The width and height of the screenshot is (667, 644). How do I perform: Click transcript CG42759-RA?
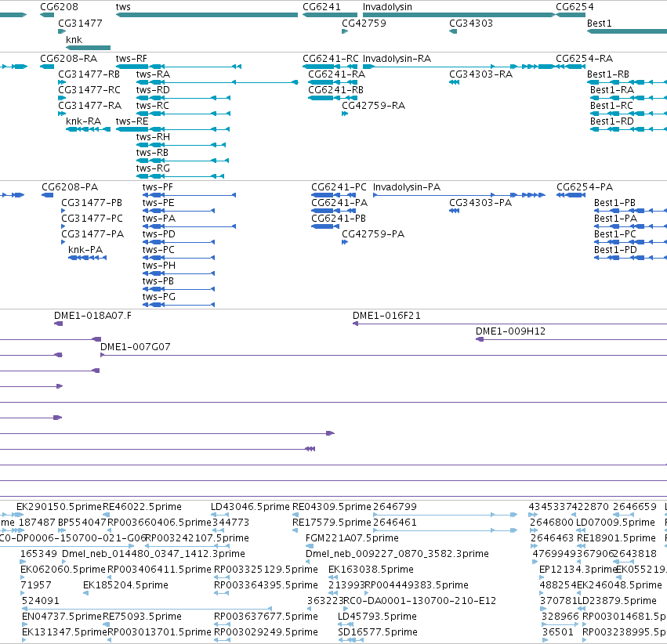[x=345, y=114]
